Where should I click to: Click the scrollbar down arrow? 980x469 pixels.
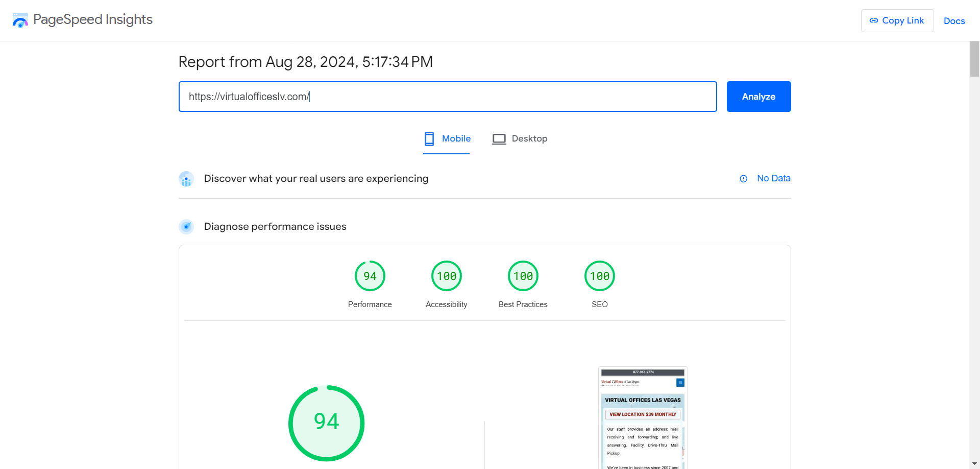point(974,464)
